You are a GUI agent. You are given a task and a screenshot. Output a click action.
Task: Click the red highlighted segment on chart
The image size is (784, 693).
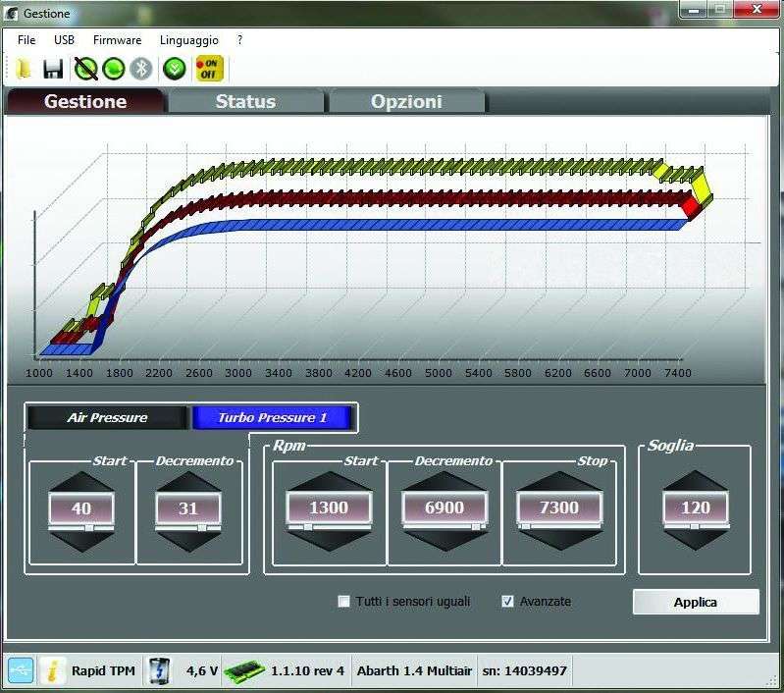[691, 206]
